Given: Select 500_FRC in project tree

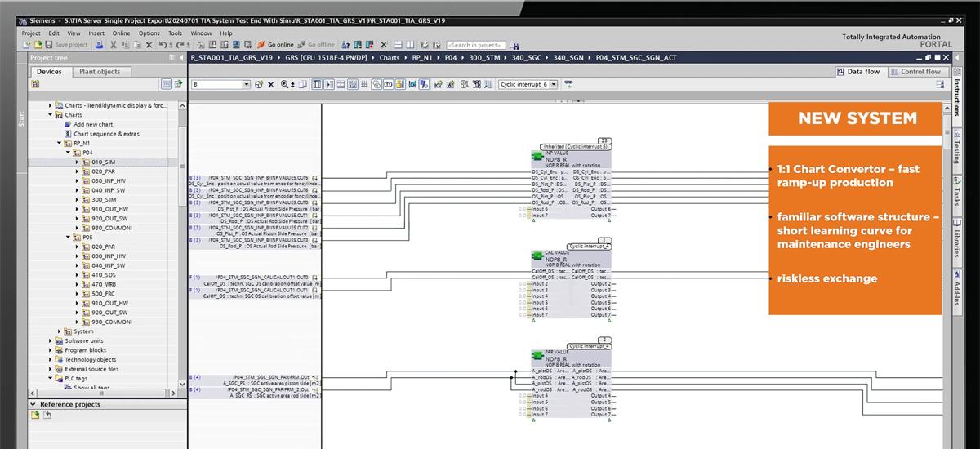Looking at the screenshot, I should coord(103,293).
